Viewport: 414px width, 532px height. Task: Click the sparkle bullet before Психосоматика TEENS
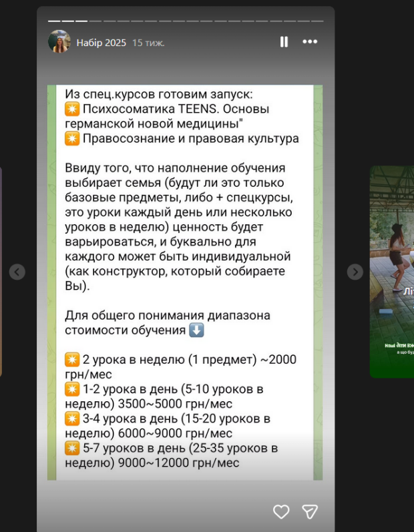point(72,109)
